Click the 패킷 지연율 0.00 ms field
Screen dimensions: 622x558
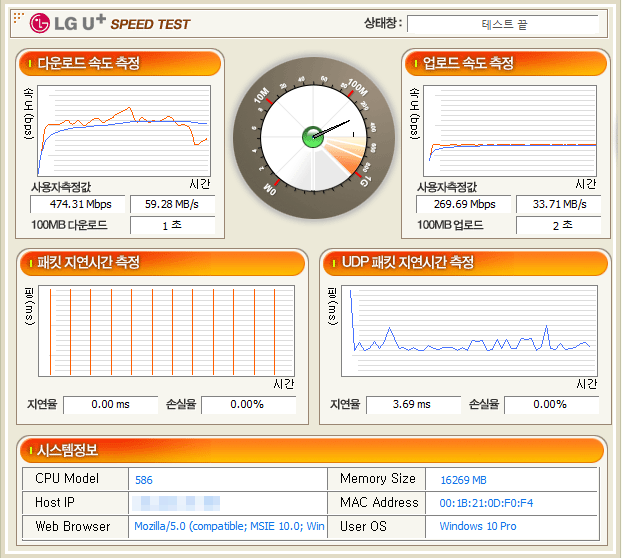pos(110,404)
